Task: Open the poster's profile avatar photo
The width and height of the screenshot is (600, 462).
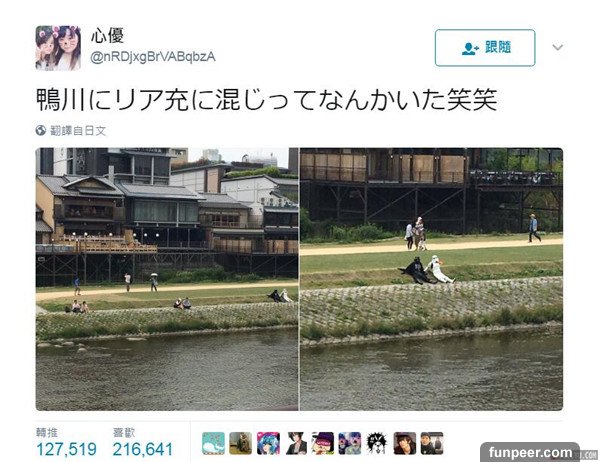Action: [x=58, y=48]
